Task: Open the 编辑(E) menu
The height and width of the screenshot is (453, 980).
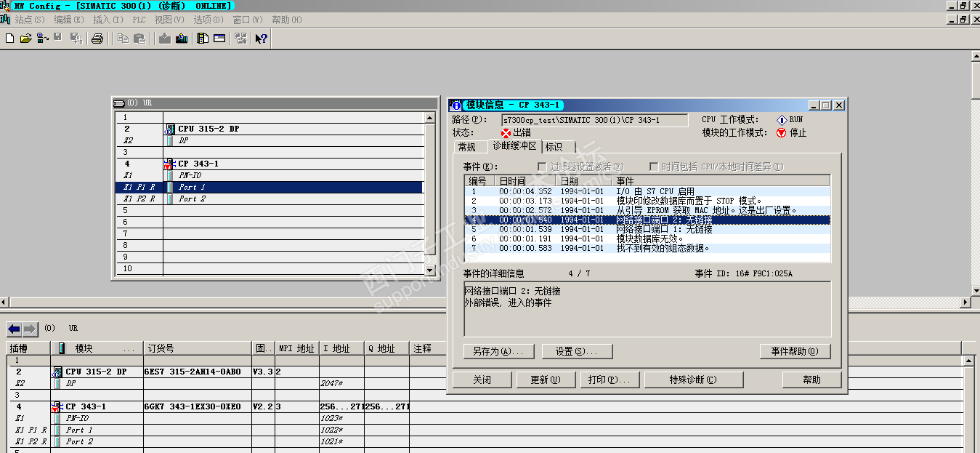Action: click(x=69, y=20)
